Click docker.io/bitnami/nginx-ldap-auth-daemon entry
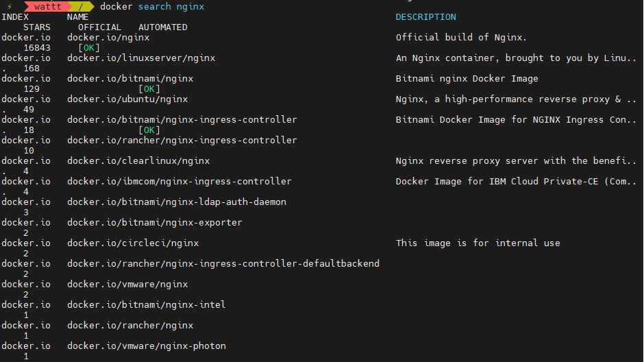Screen dimensions: 644x362 (x=177, y=202)
